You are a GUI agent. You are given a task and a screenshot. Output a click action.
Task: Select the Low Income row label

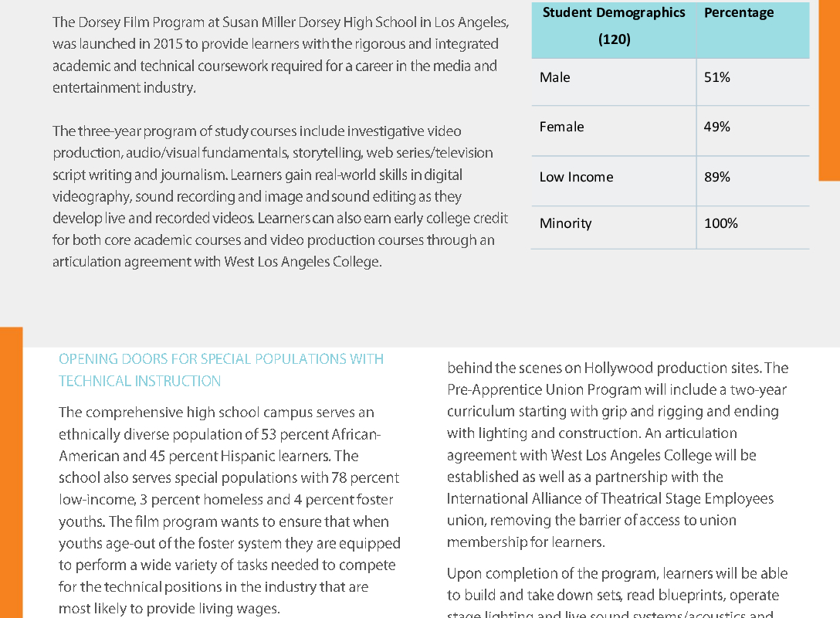pyautogui.click(x=576, y=178)
